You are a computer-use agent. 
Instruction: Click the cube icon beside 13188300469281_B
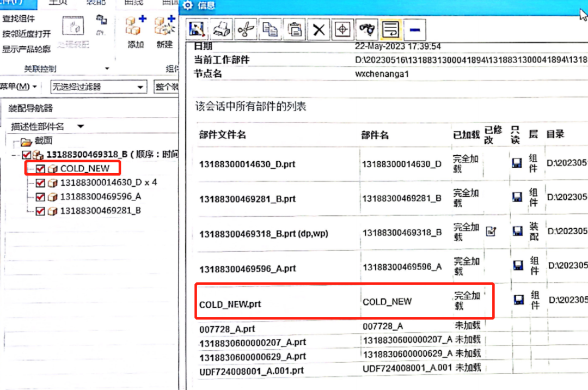click(52, 211)
